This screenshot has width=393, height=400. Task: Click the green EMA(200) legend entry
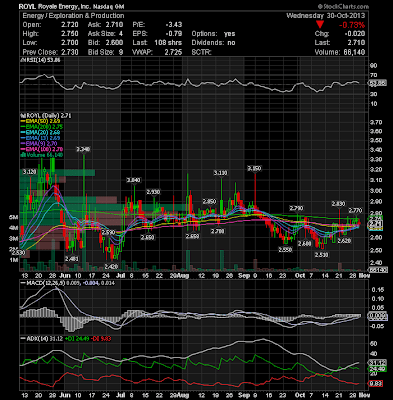(41, 127)
